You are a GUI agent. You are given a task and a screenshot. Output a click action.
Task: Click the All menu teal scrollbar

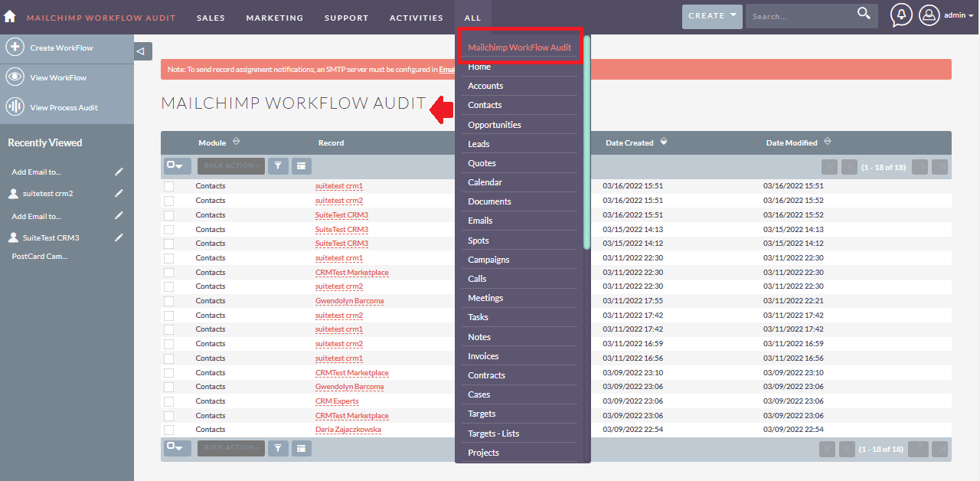click(586, 142)
